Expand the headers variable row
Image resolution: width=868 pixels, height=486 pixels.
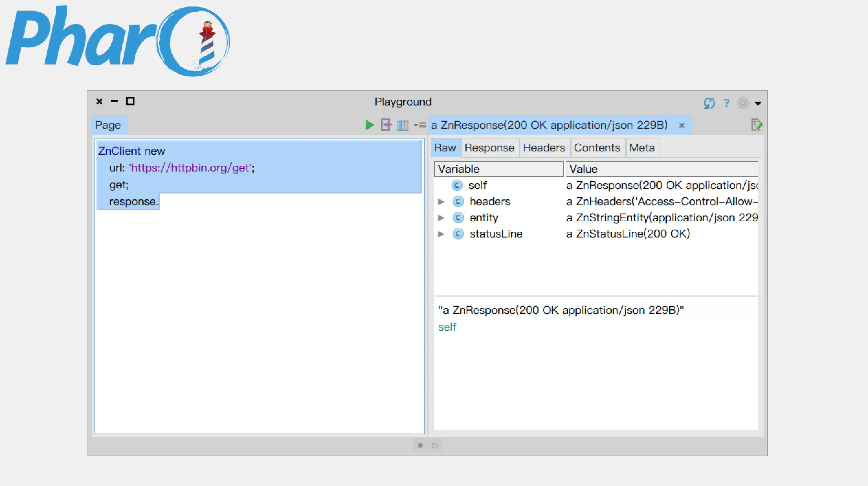(441, 201)
